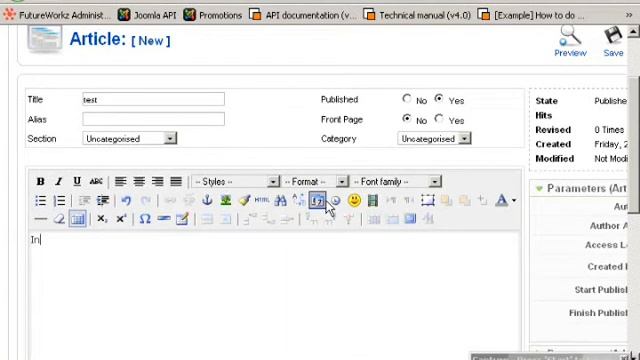Click inside the article text area
Image resolution: width=640 pixels, height=360 pixels.
(x=274, y=296)
